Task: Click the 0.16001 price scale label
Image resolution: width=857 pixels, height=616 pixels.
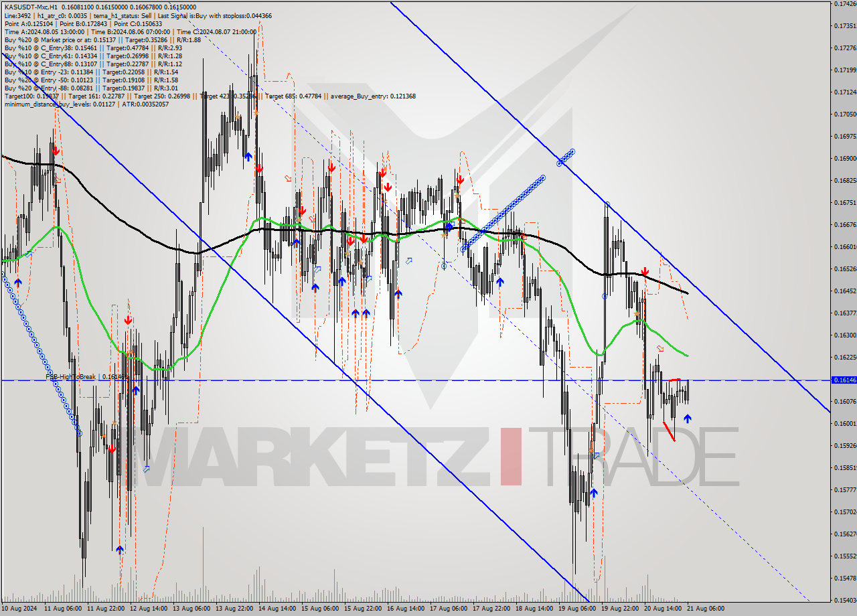Action: pyautogui.click(x=845, y=423)
